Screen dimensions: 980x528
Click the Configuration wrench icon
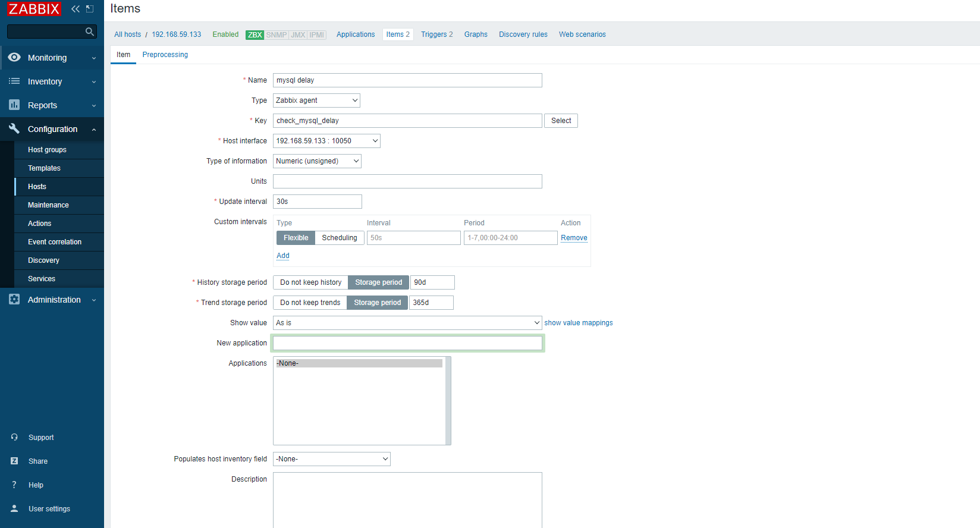pyautogui.click(x=14, y=128)
